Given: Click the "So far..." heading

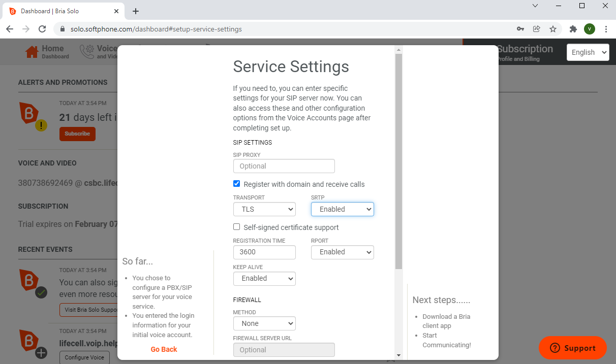Looking at the screenshot, I should click(138, 261).
